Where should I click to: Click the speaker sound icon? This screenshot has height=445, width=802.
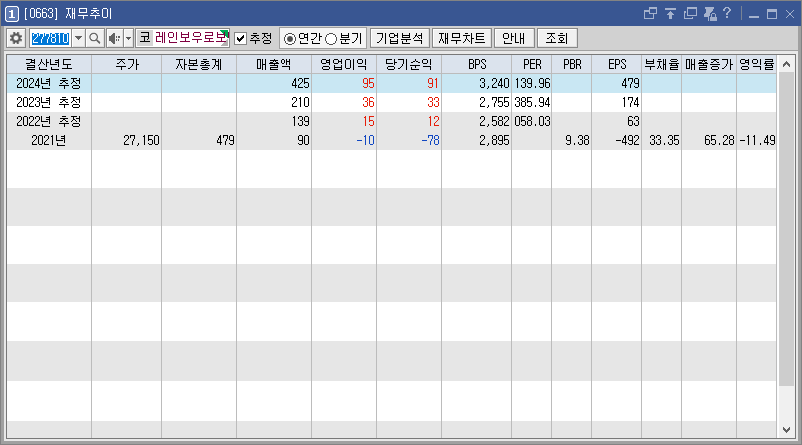coord(115,38)
